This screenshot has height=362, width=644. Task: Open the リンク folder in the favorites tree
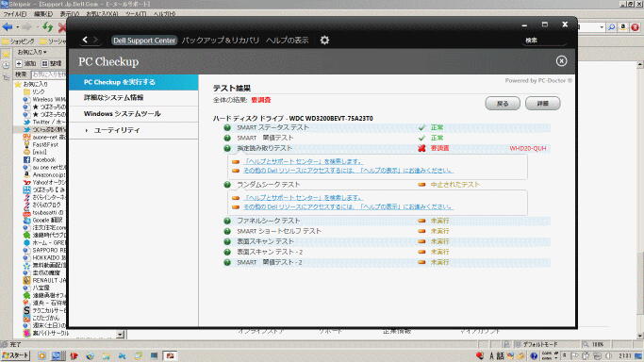click(x=35, y=91)
